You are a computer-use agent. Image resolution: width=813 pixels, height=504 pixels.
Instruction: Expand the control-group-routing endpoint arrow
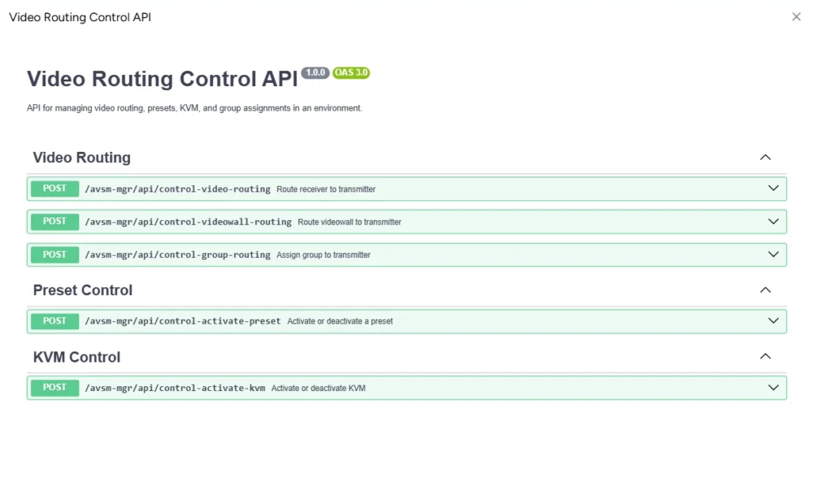(773, 254)
